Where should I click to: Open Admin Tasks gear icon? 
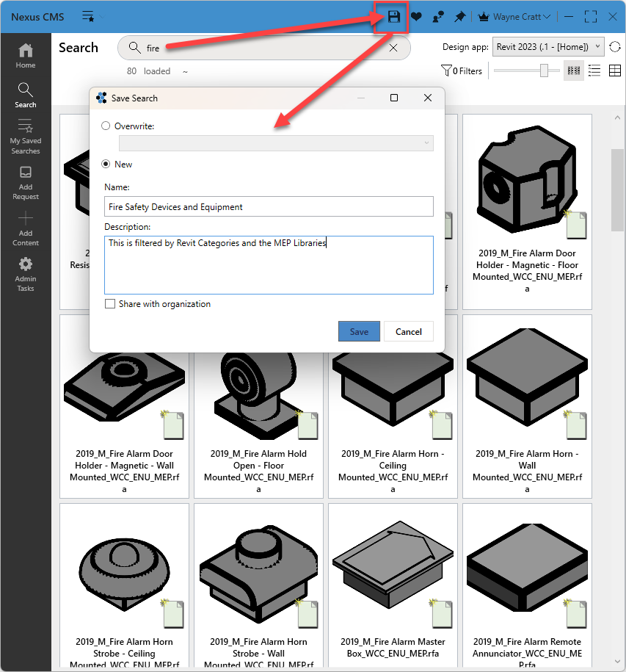click(26, 273)
